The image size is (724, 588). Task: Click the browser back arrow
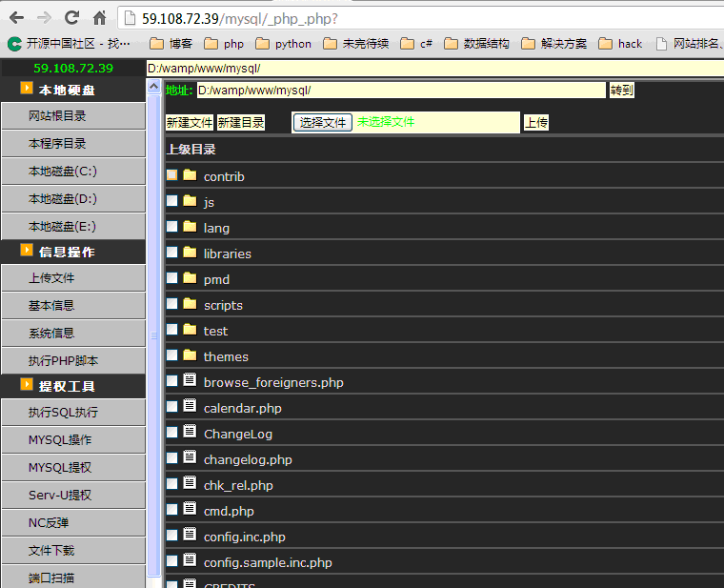click(x=16, y=18)
